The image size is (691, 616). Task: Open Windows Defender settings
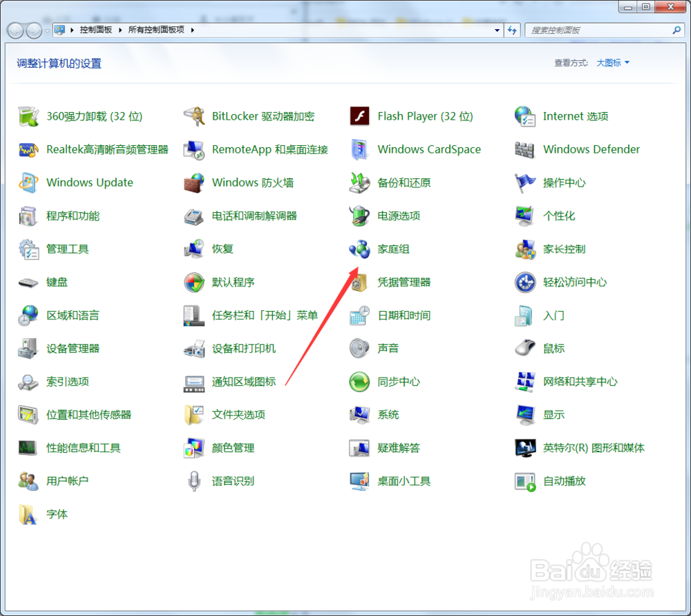tap(591, 149)
